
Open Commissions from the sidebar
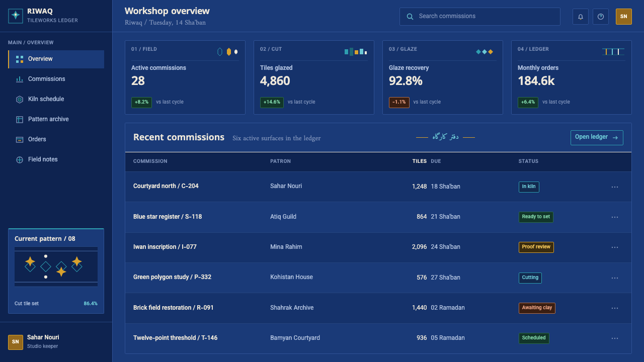point(56,79)
